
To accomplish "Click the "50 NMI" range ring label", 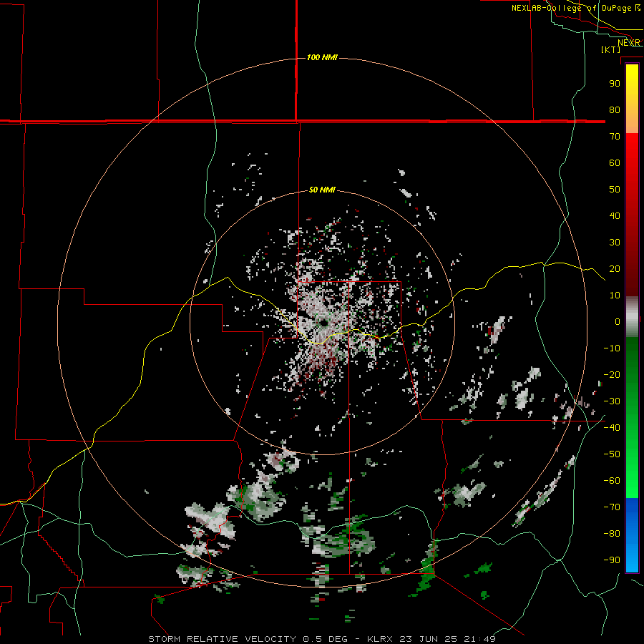I will coord(322,190).
